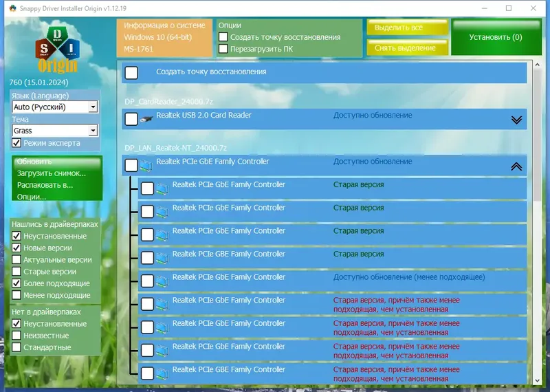Click the driver list vertical scrollbar thumb
The image size is (550, 392).
point(537,135)
